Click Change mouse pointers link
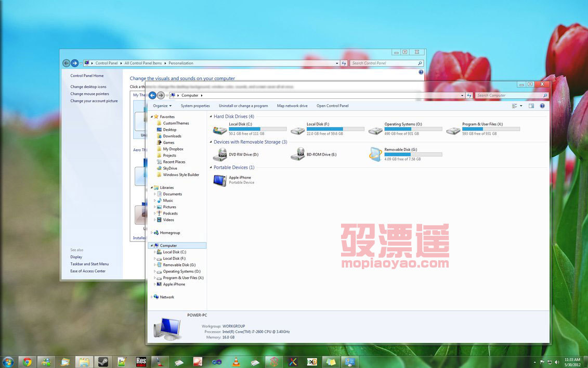 [x=89, y=94]
